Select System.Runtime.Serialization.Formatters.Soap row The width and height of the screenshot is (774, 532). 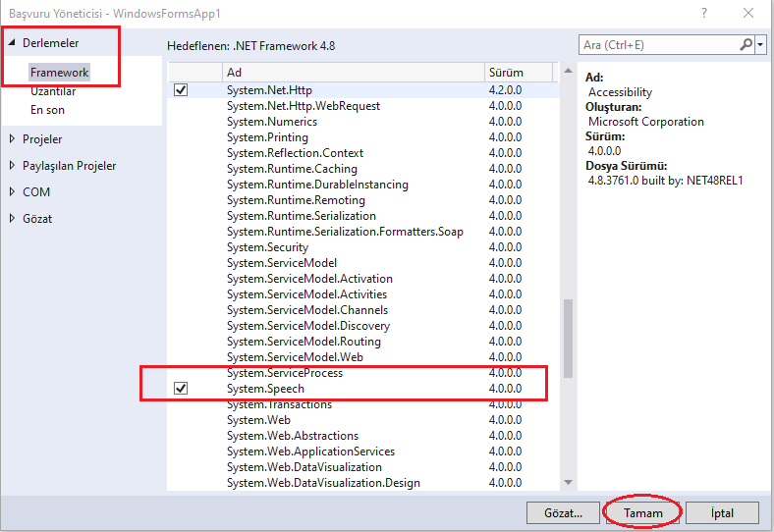(362, 232)
